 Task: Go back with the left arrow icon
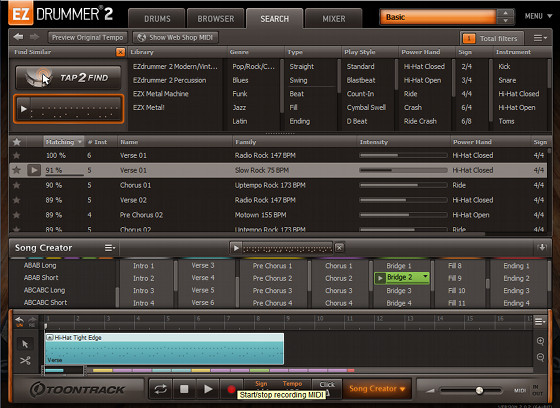pyautogui.click(x=18, y=37)
